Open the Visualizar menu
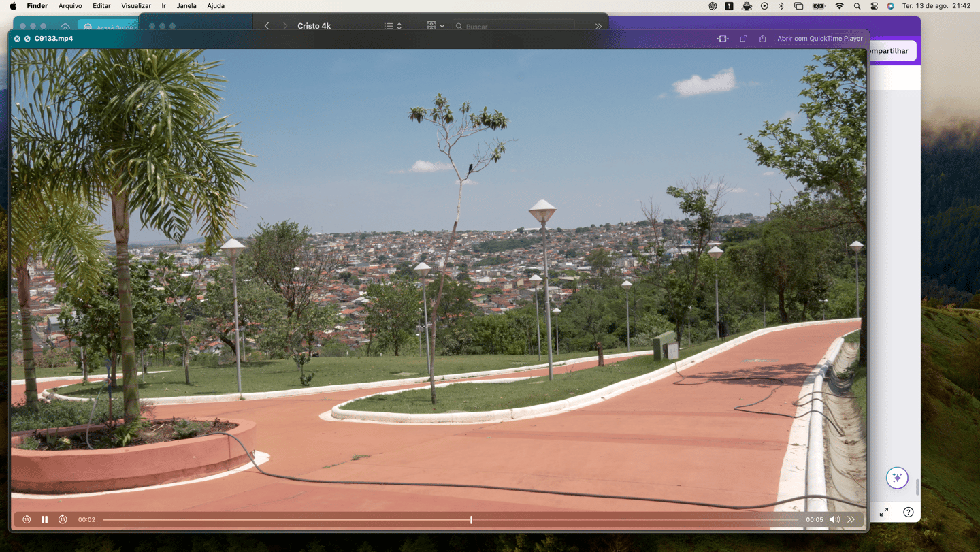Viewport: 980px width, 552px height. (136, 6)
